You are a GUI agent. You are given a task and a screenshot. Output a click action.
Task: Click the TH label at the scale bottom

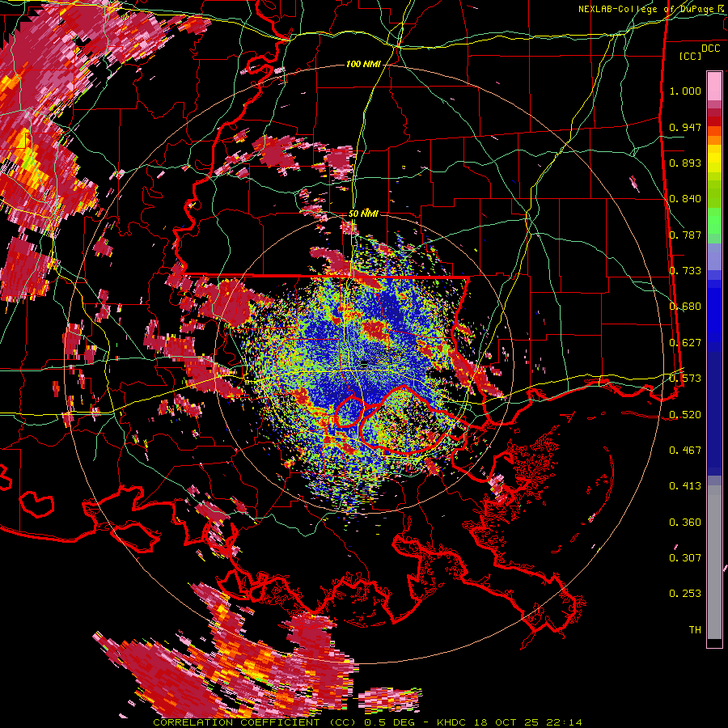point(695,629)
